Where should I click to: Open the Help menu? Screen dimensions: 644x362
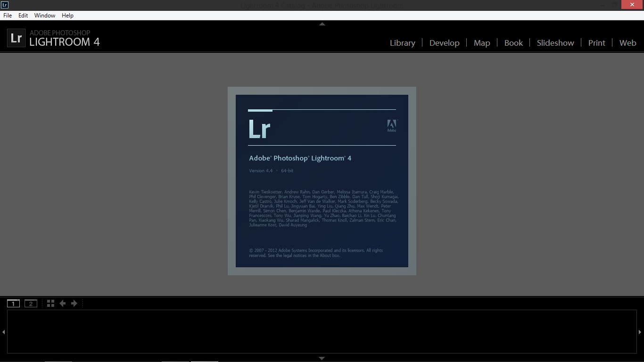(x=68, y=16)
